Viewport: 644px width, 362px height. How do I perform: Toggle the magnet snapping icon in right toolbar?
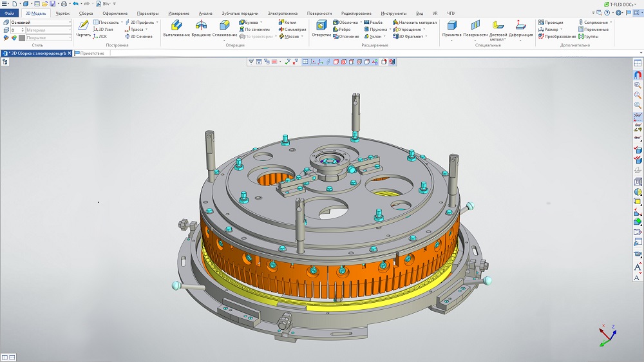[638, 75]
